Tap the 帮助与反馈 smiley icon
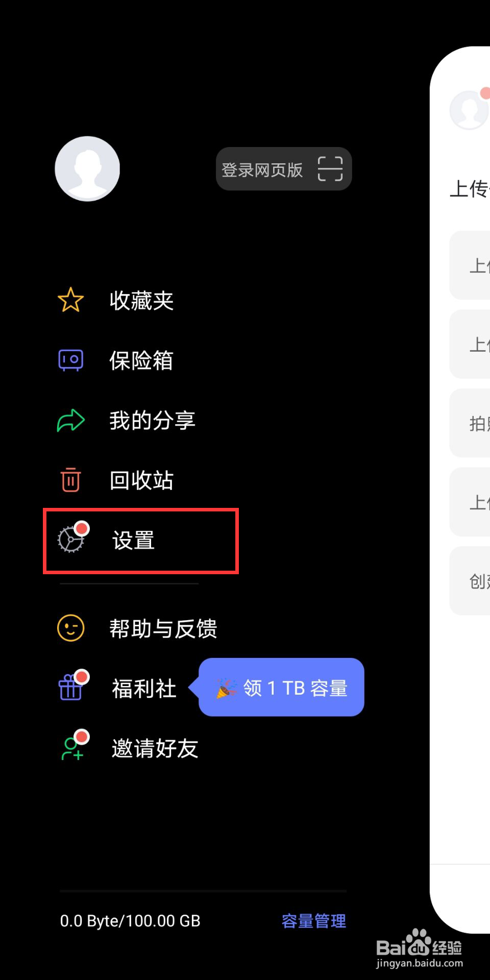490x980 pixels. click(70, 628)
